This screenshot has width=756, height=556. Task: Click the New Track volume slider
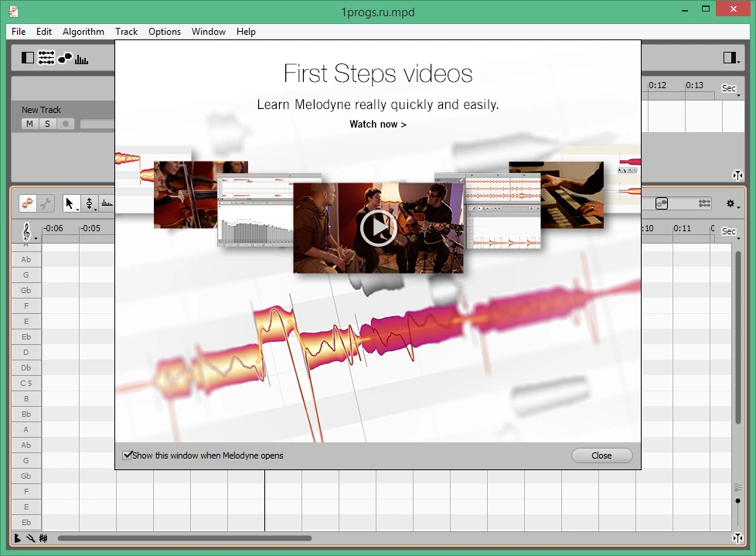click(97, 124)
